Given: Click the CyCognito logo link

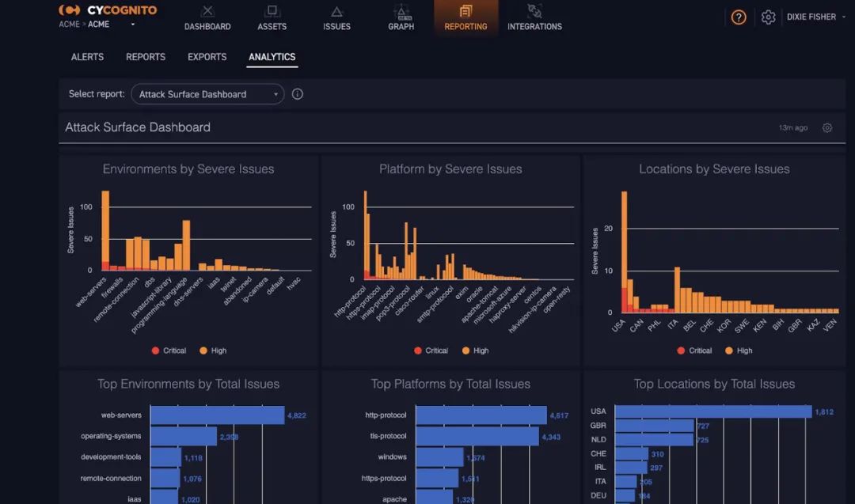Looking at the screenshot, I should pos(108,10).
